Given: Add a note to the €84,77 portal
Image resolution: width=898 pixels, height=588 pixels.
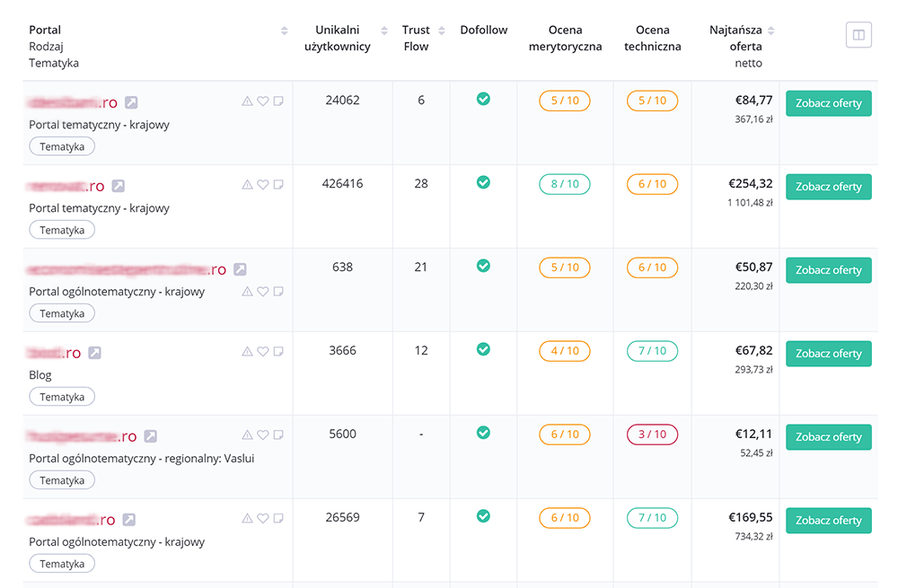Looking at the screenshot, I should coord(278,101).
